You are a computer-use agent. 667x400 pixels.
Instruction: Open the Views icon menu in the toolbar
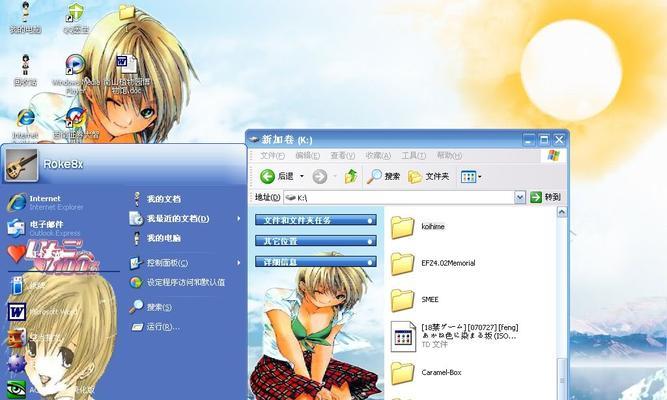(471, 177)
